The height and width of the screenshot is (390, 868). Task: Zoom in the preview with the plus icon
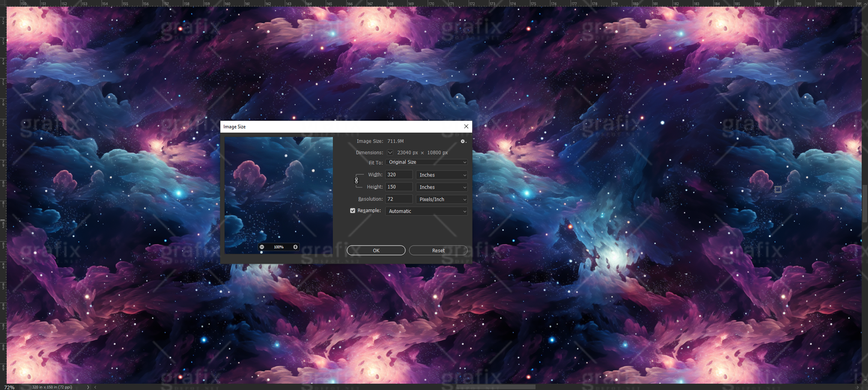coord(295,246)
